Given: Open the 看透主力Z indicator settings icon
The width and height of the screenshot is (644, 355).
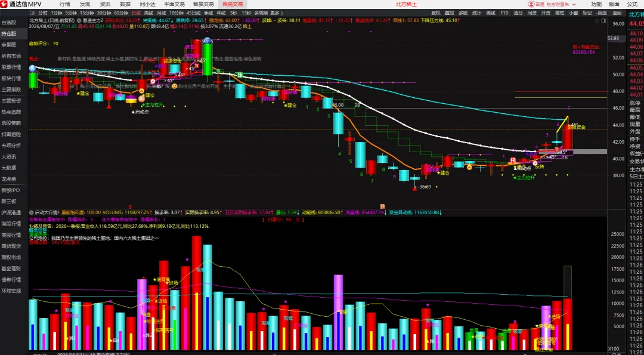Looking at the screenshot, I should tap(79, 20).
